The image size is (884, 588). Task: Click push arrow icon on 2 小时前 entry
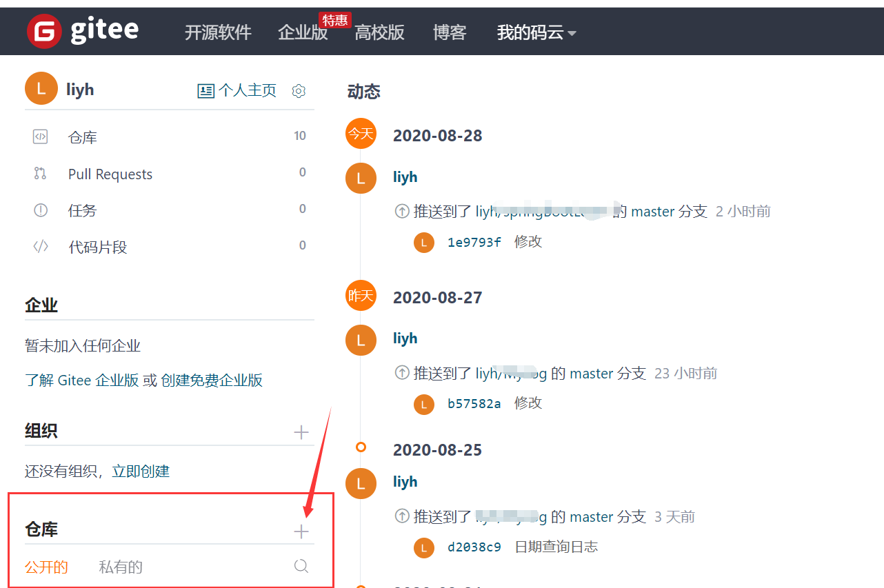pos(401,212)
